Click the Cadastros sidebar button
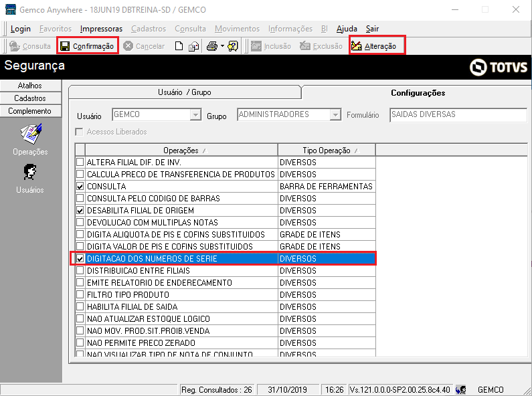The image size is (532, 396). [x=30, y=98]
